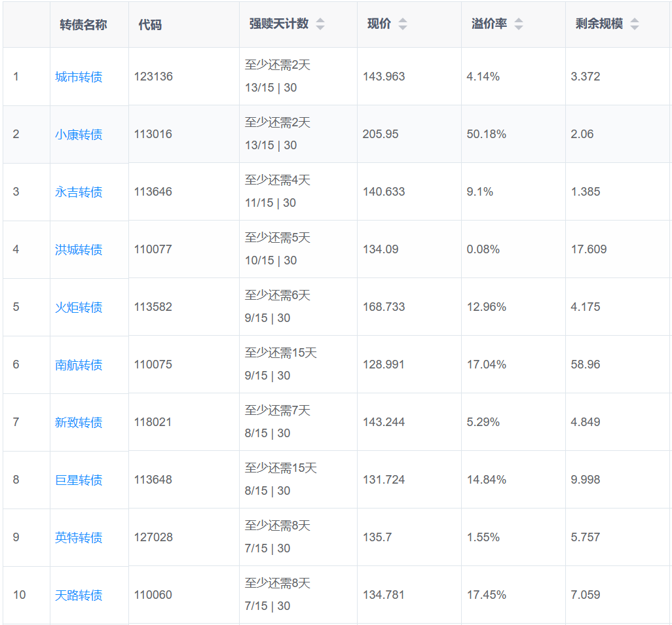
Task: Click the 转债名称 column header
Action: (x=83, y=25)
